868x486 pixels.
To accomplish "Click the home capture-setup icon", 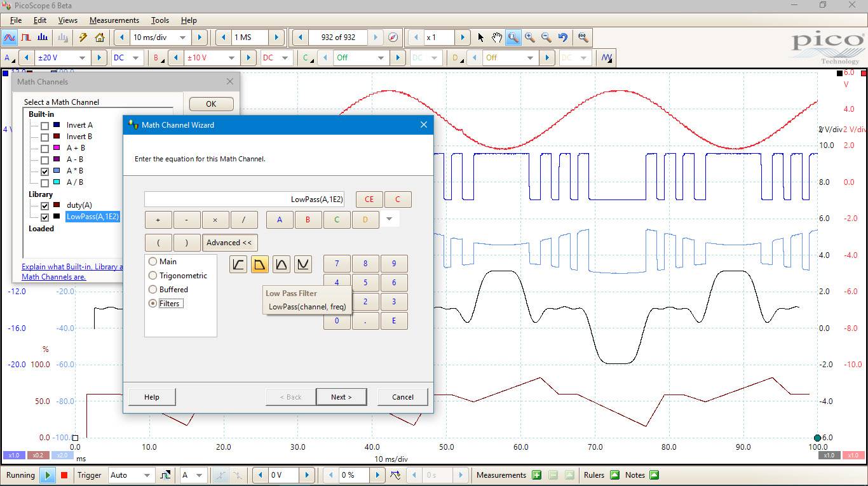I will (x=99, y=37).
